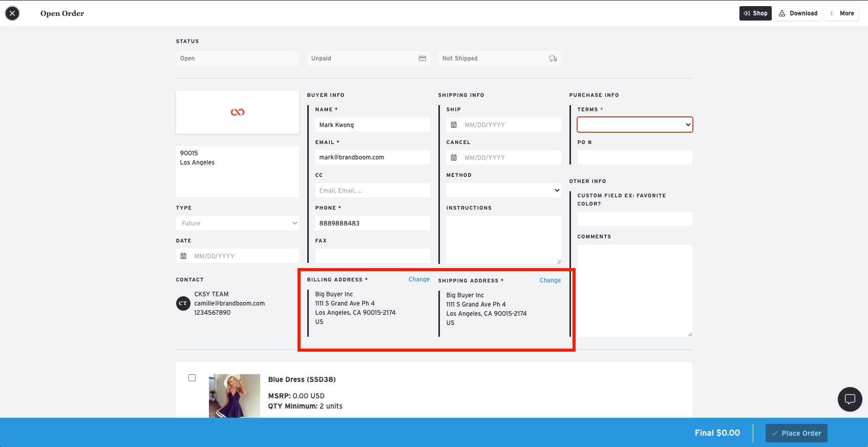The width and height of the screenshot is (868, 447).
Task: Expand the Terms dropdown
Action: pyautogui.click(x=634, y=125)
